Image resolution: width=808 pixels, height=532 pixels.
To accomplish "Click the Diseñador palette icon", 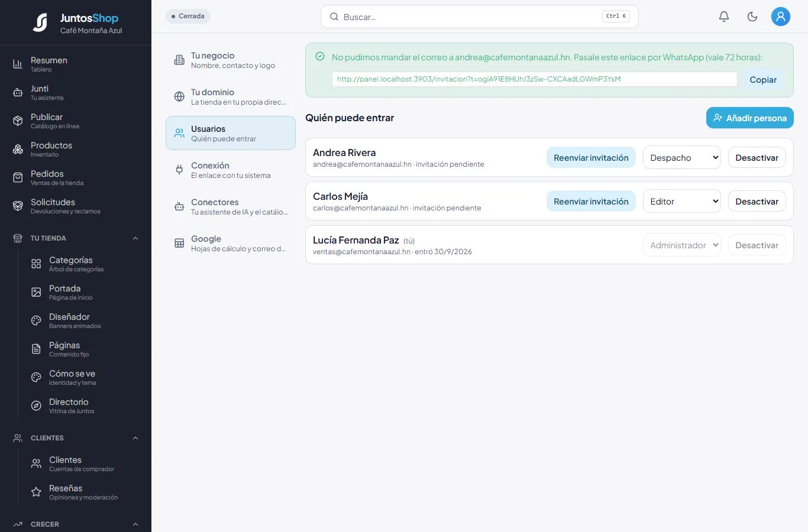I will [36, 320].
